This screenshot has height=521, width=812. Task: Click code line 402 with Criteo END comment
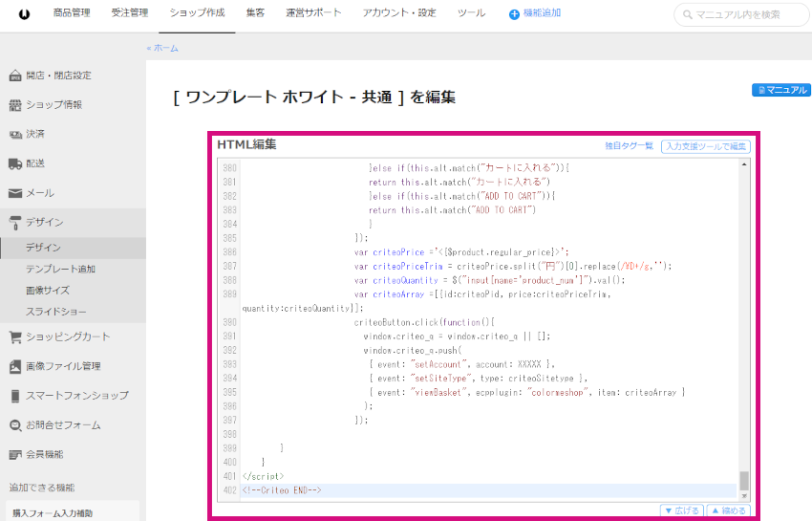tap(281, 490)
